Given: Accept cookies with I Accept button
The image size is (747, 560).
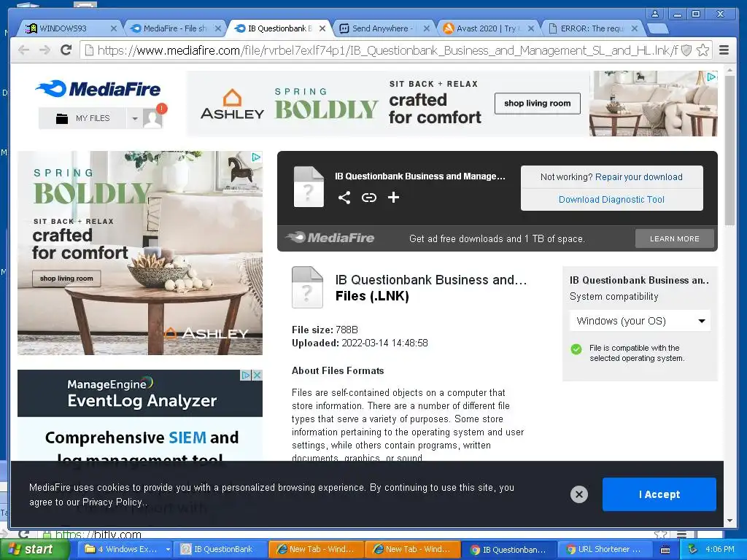Looking at the screenshot, I should click(659, 494).
